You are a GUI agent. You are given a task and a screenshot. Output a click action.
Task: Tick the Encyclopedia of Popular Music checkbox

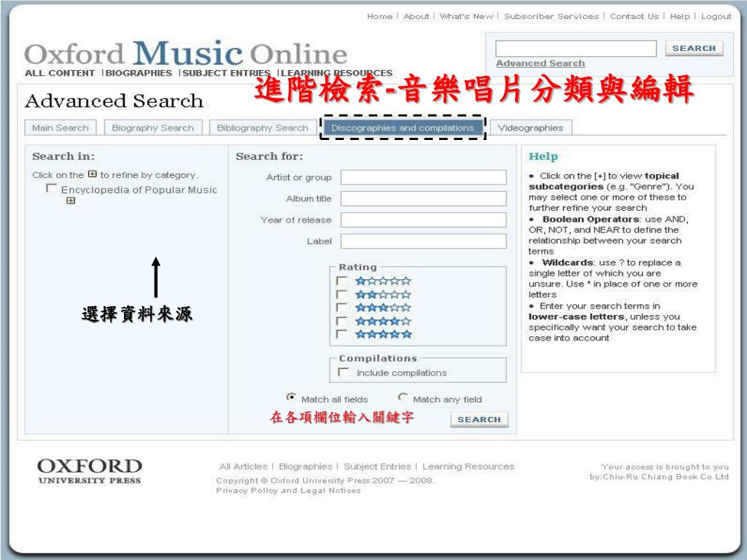(51, 189)
